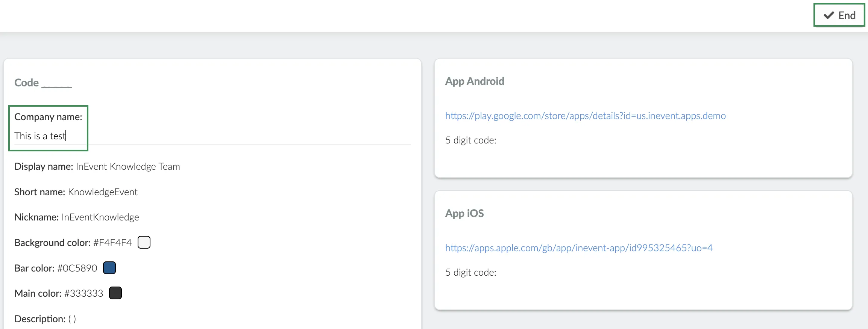Click 5 digit code under App iOS
Screen dimensions: 868x329
471,272
